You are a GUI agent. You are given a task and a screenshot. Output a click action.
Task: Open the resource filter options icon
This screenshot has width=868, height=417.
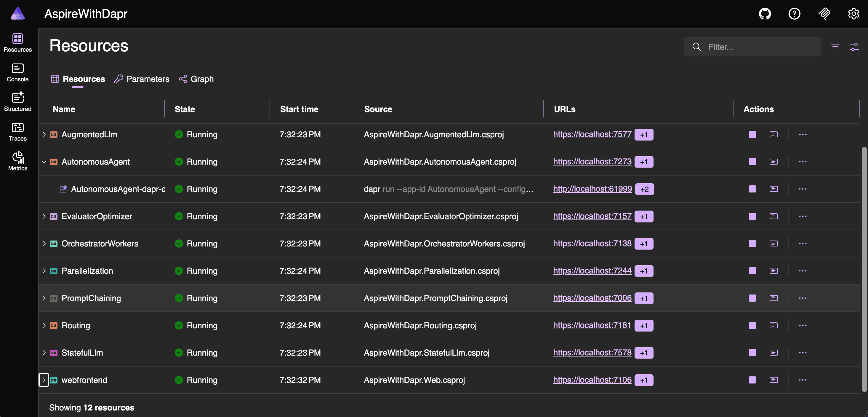[835, 47]
